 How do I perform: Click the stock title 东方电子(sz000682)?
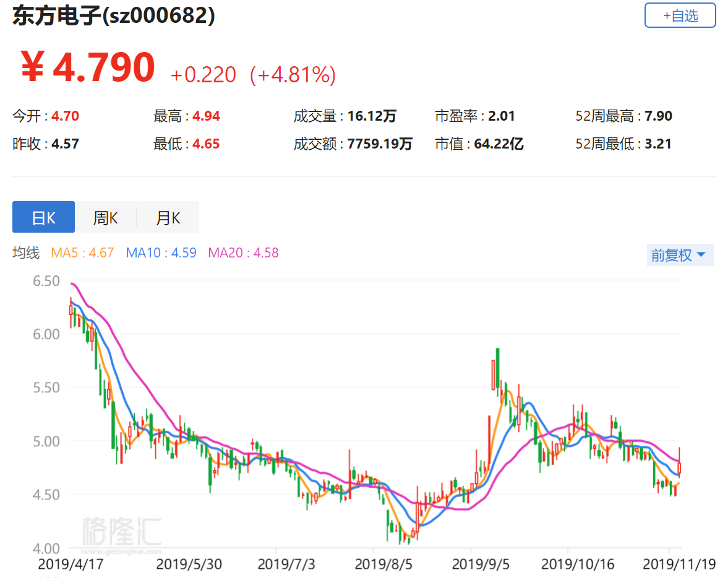coord(114,15)
